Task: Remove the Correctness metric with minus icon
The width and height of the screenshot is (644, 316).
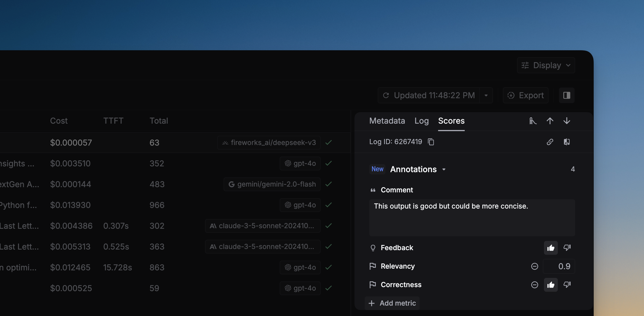Action: tap(534, 285)
